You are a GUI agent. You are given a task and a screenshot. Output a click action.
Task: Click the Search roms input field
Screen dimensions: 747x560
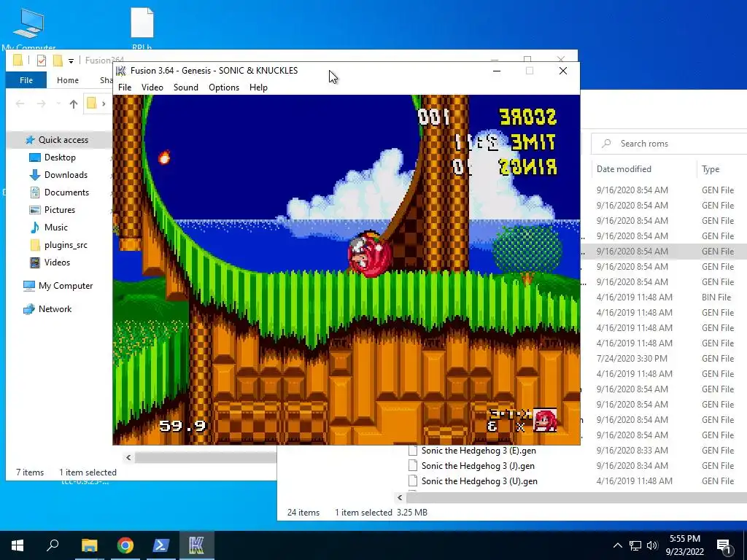[x=669, y=144]
